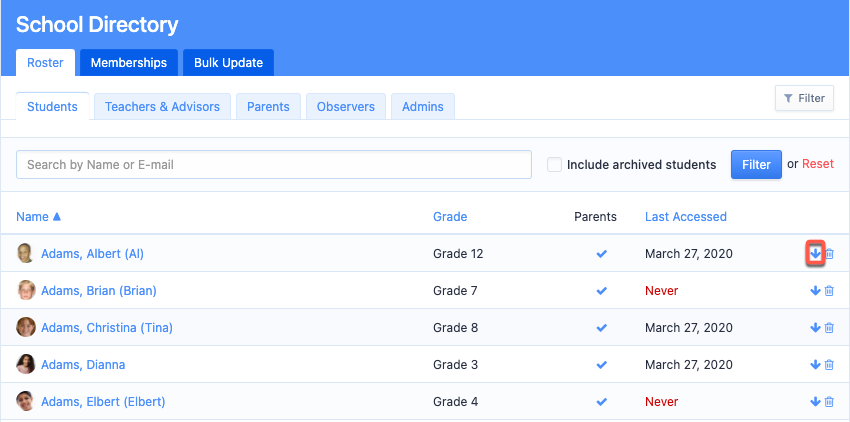Image resolution: width=850 pixels, height=422 pixels.
Task: Sort by Last Accessed column
Action: point(685,217)
